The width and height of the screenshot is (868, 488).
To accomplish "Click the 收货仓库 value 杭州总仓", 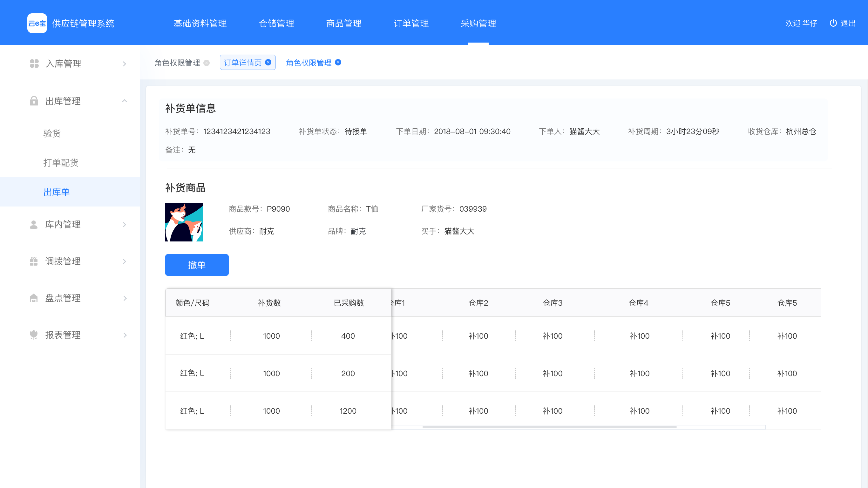I will pyautogui.click(x=801, y=132).
